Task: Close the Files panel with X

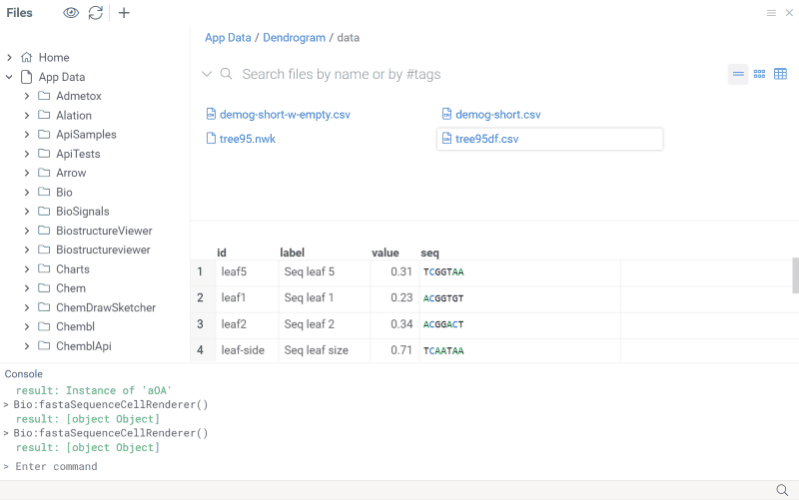Action: (x=789, y=13)
